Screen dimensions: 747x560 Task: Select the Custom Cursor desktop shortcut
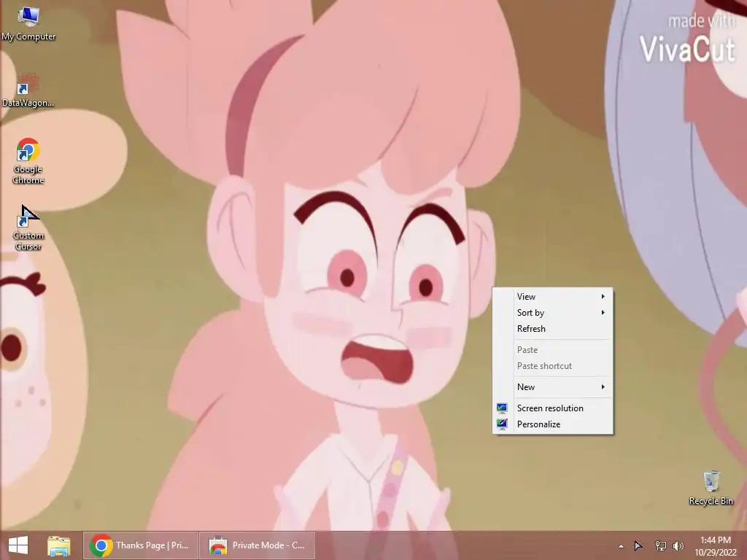(28, 227)
